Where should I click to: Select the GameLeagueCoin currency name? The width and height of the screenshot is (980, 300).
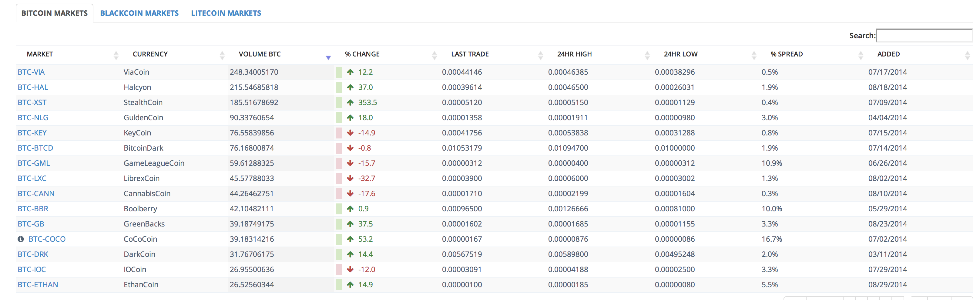coord(154,163)
